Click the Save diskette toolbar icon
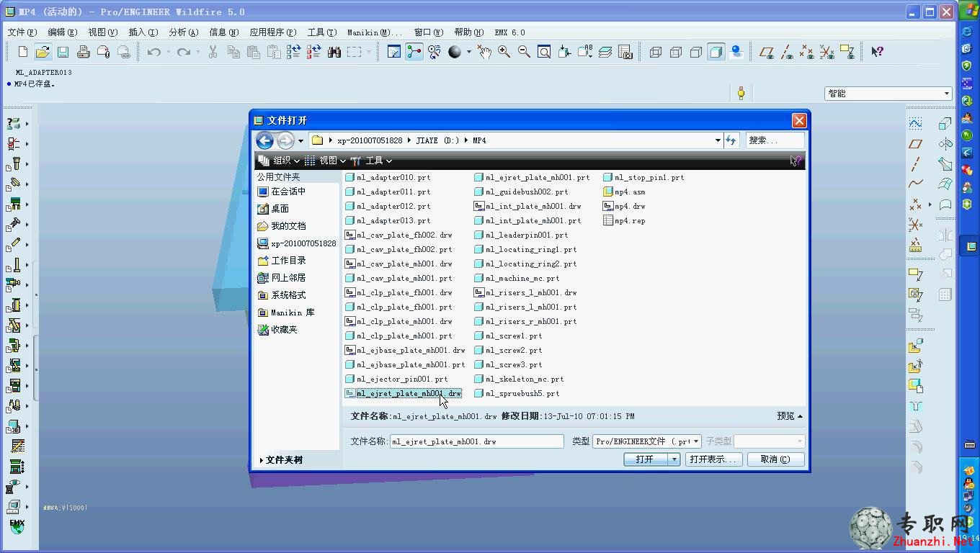 tap(63, 52)
